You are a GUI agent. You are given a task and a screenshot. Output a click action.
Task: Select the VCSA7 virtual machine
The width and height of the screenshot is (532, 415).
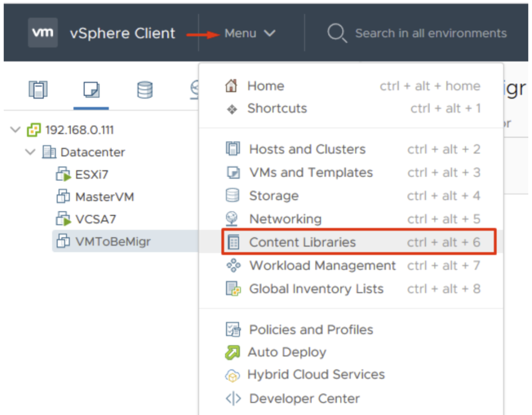[x=96, y=219]
